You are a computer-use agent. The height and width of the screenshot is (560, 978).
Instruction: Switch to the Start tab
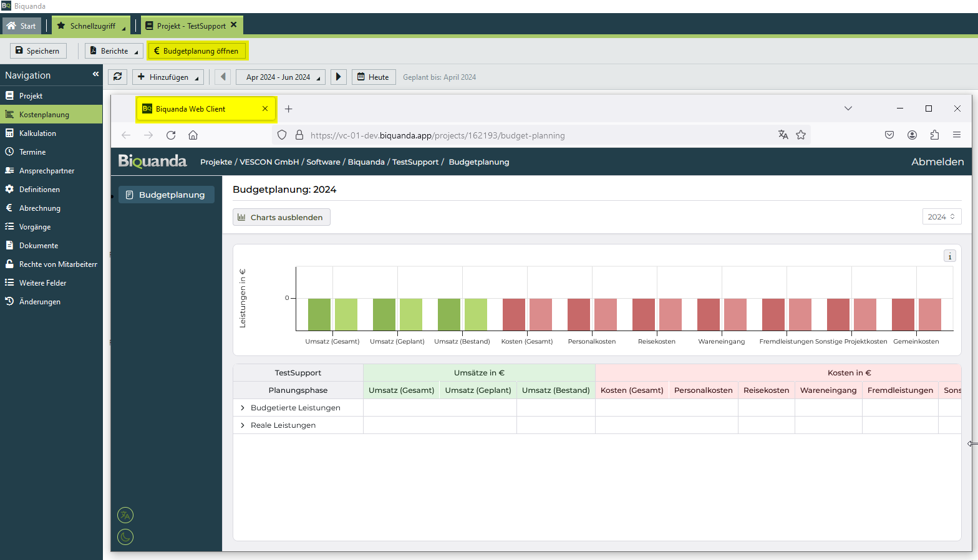[x=22, y=26]
